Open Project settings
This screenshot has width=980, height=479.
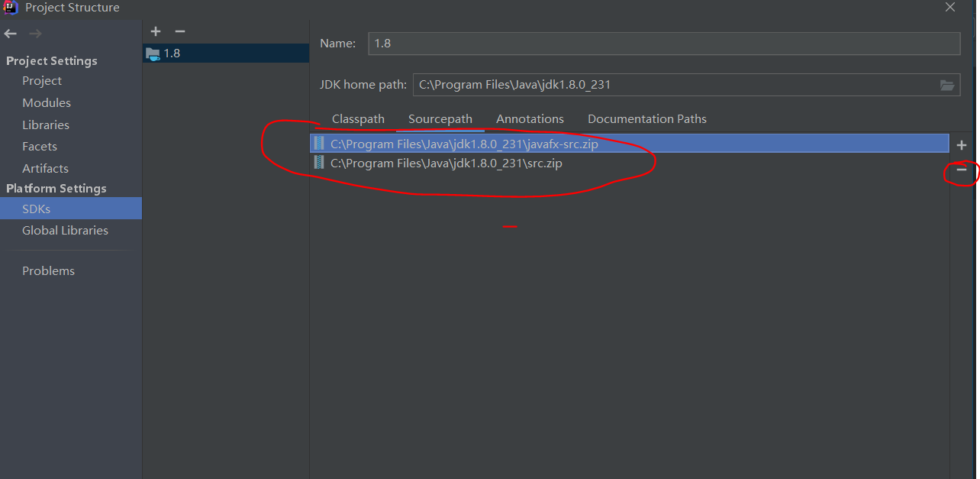coord(42,81)
